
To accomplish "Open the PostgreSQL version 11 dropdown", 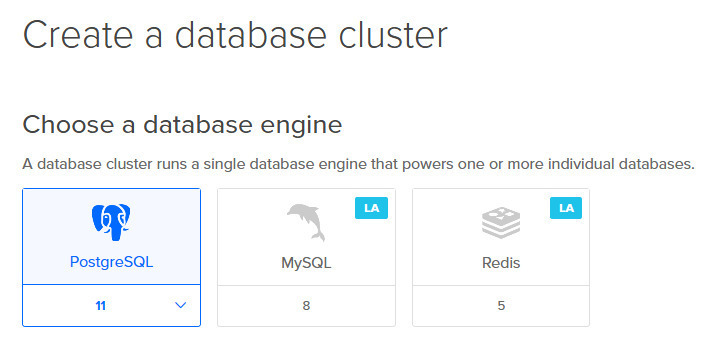I will point(111,305).
